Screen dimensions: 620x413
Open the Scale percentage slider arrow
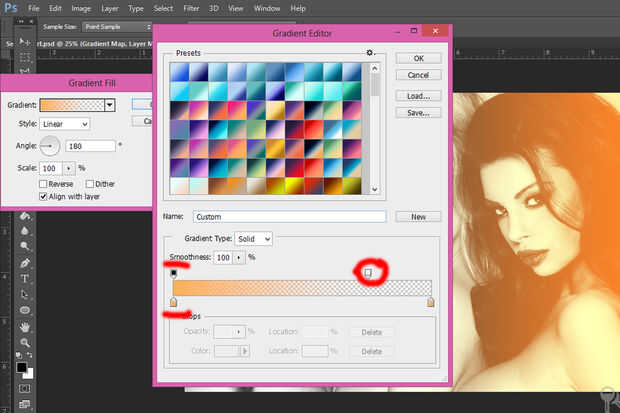[x=69, y=169]
